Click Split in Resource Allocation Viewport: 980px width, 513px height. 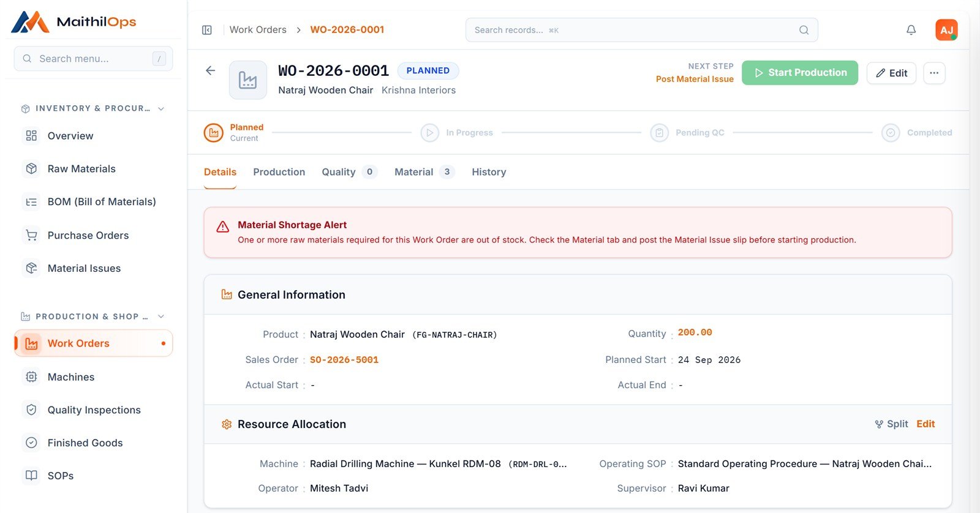coord(891,424)
